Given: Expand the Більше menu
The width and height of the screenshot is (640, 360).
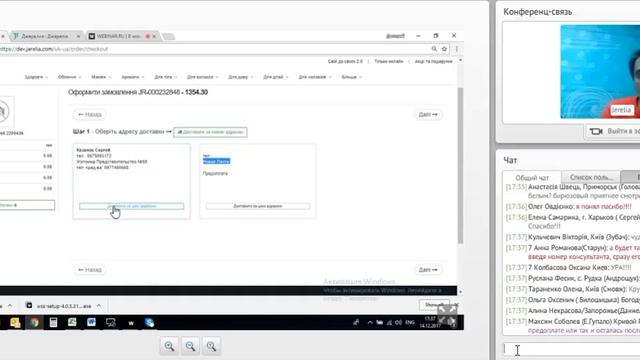Looking at the screenshot, I should pos(351,77).
